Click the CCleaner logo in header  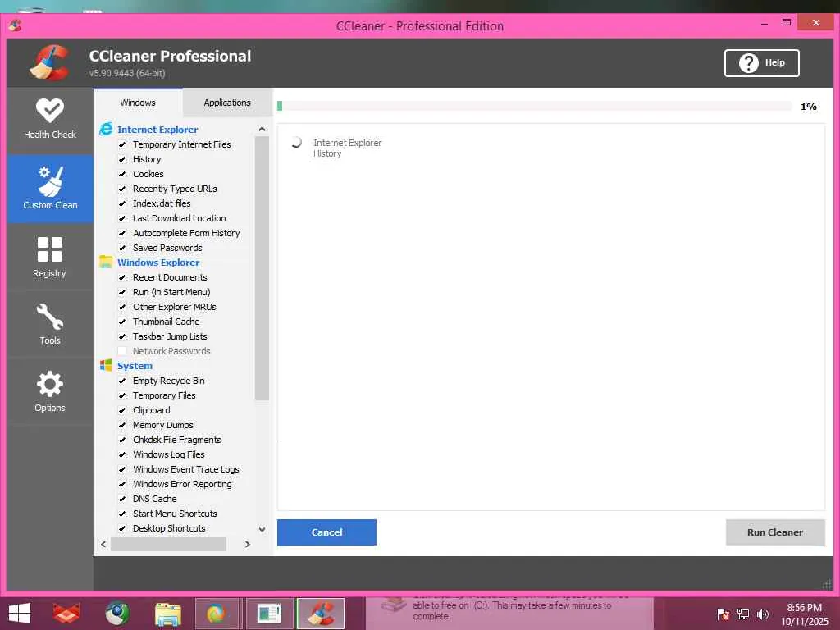pyautogui.click(x=49, y=62)
